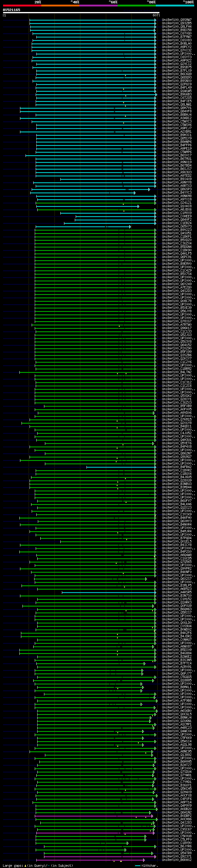Select the UniRef100_Q8GSP3 label
The width and height of the screenshot is (197, 868).
coord(177,189)
